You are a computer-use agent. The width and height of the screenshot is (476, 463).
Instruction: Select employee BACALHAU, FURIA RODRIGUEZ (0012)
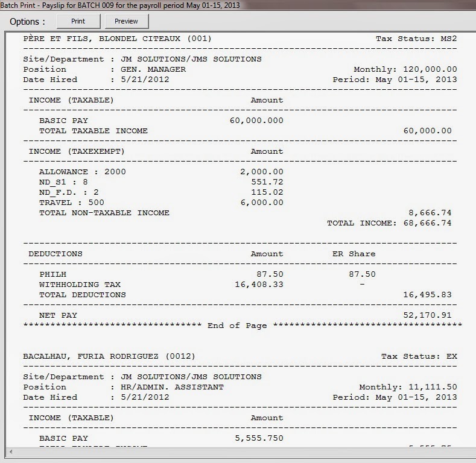[x=109, y=356]
